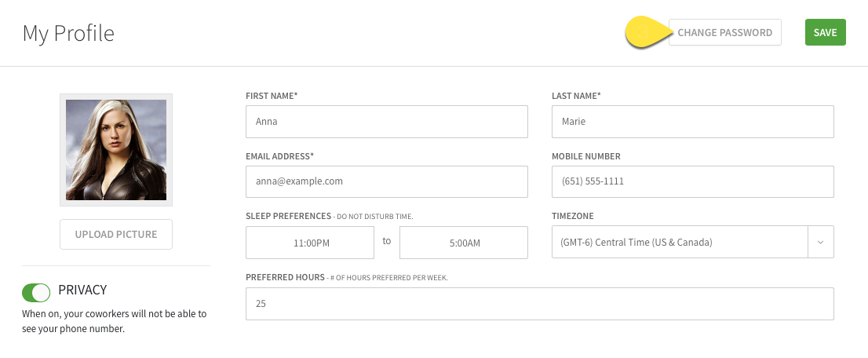Open the 11:00PM sleep start time picker
This screenshot has width=868, height=358.
point(310,243)
